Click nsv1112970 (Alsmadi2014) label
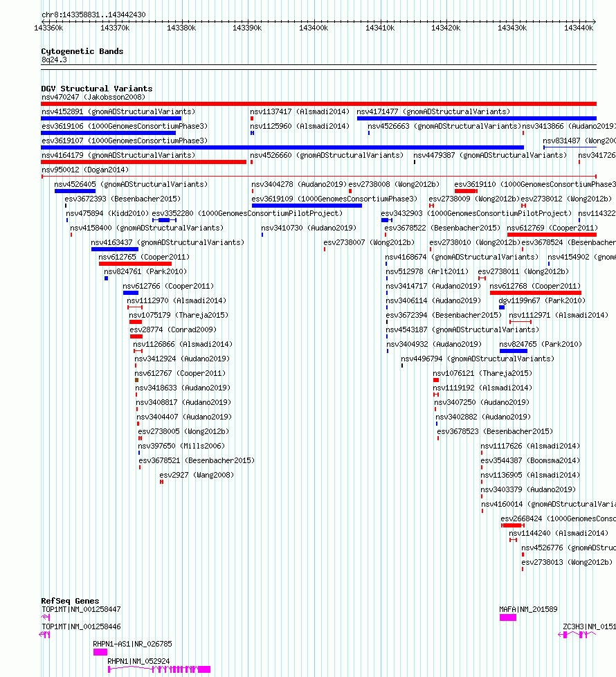This screenshot has width=616, height=677. [x=175, y=301]
